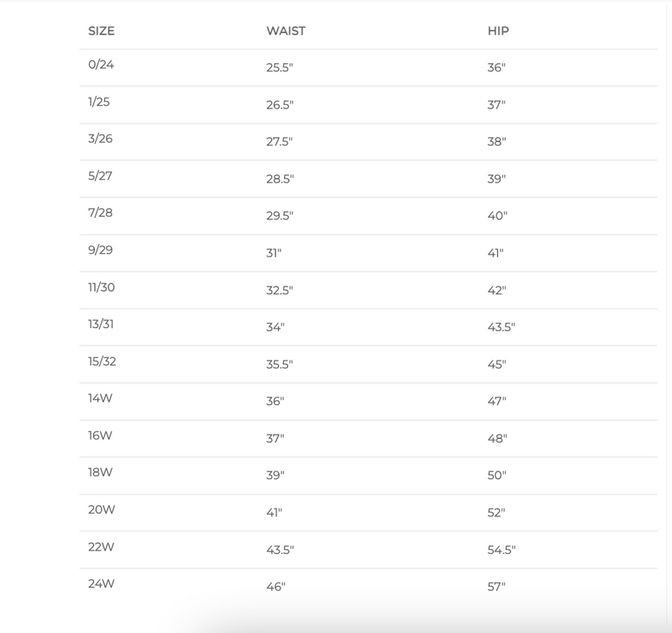
Task: Select the 22W size label
Action: [101, 546]
